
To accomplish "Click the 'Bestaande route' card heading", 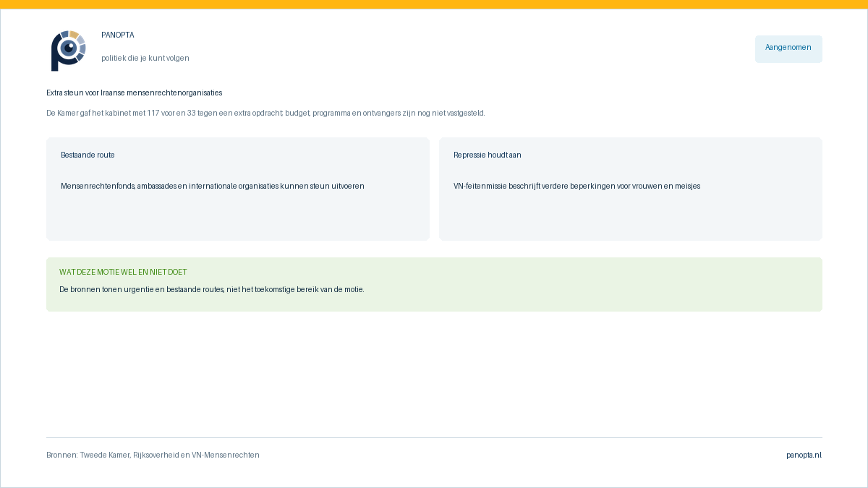I will [88, 155].
